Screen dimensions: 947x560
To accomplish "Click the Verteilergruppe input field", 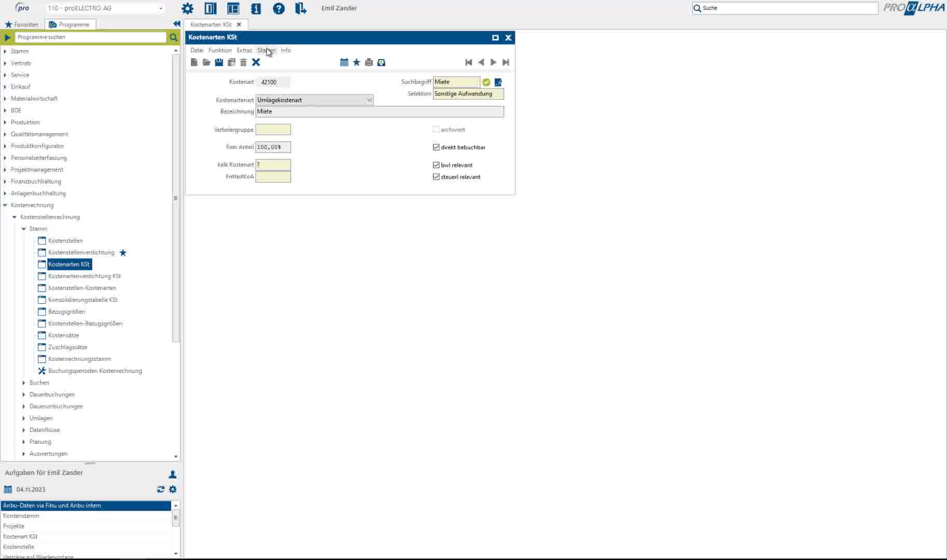I will pyautogui.click(x=273, y=130).
